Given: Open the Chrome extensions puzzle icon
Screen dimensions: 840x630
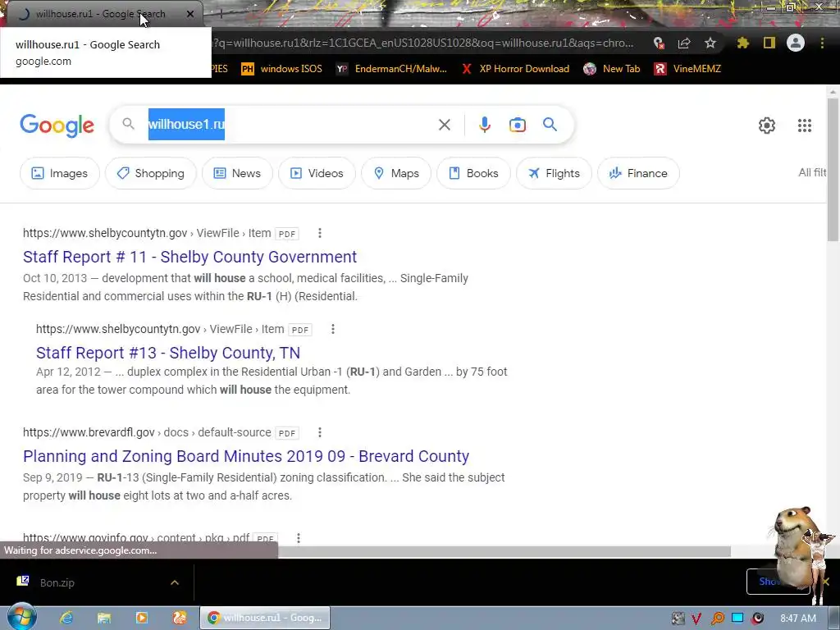Looking at the screenshot, I should click(x=742, y=43).
